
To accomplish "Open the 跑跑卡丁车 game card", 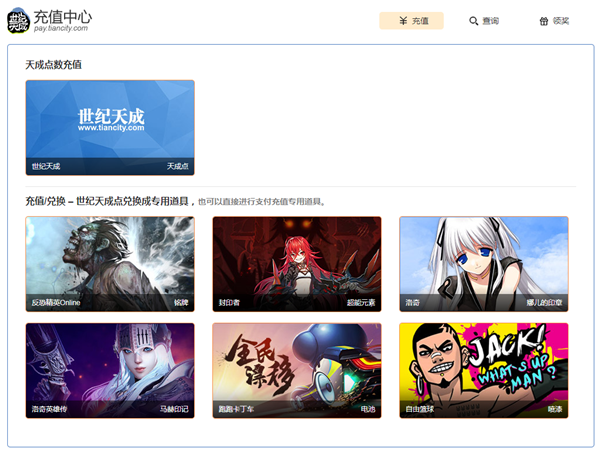I will pos(297,370).
